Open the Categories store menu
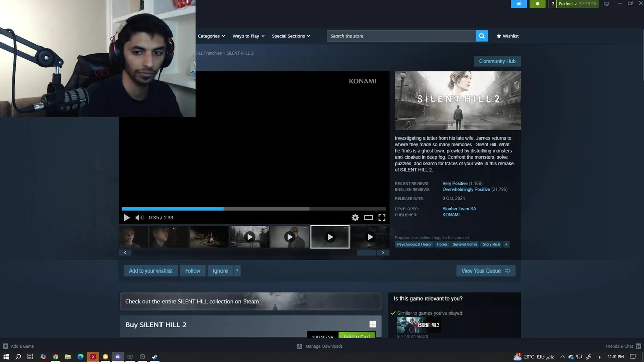The height and width of the screenshot is (362, 644). (211, 36)
